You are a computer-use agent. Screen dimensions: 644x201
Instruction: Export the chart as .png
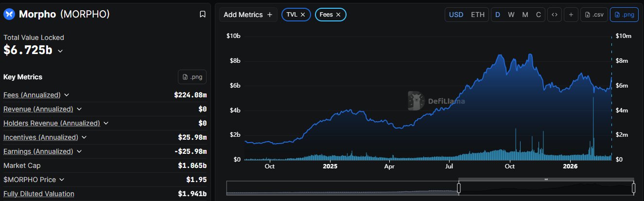[624, 15]
